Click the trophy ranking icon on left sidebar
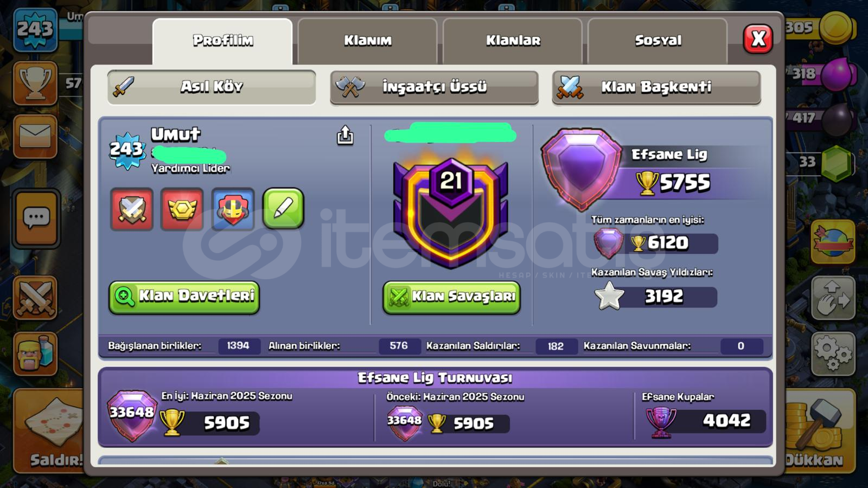Viewport: 868px width, 488px height. [x=35, y=84]
